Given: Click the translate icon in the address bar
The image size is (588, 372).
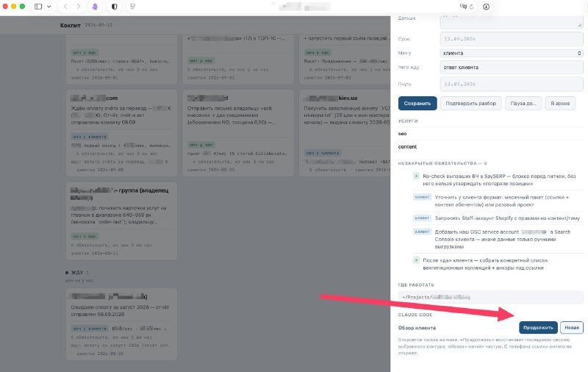Looking at the screenshot, I should [x=463, y=7].
